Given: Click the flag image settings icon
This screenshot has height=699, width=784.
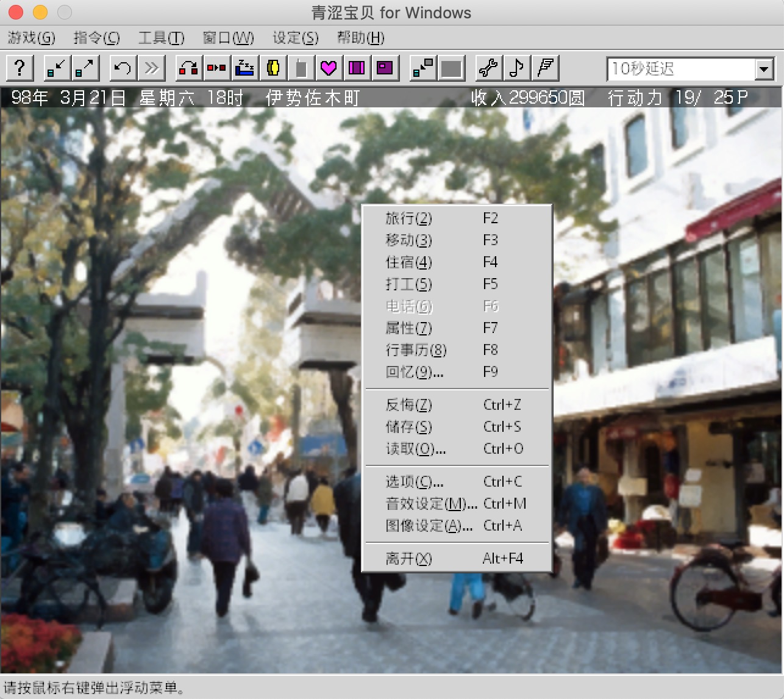Looking at the screenshot, I should point(546,68).
